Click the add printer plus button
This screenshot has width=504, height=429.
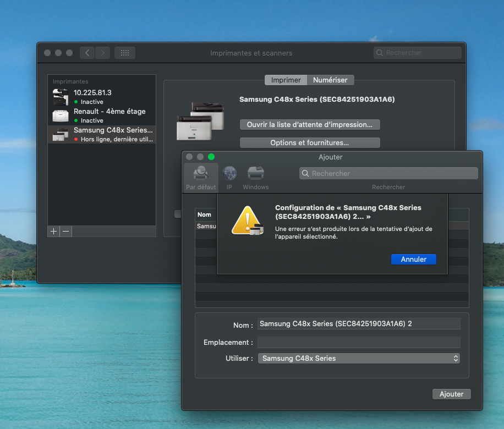tap(53, 232)
